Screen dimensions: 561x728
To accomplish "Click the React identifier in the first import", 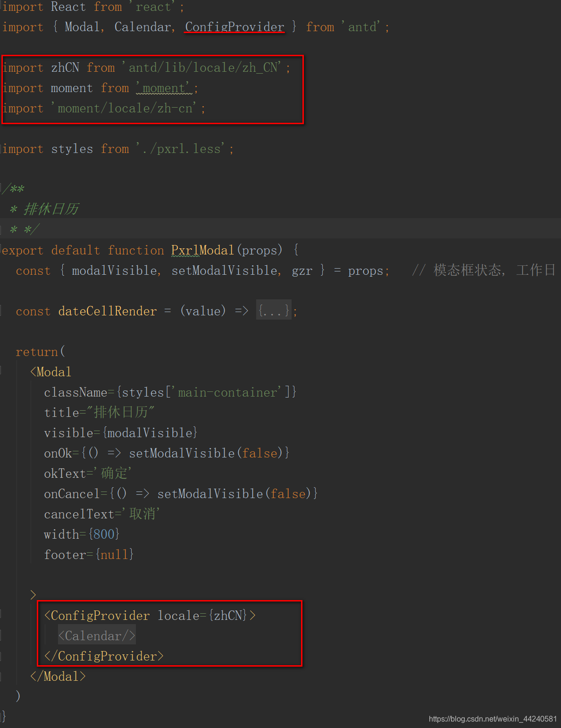I will tap(68, 7).
